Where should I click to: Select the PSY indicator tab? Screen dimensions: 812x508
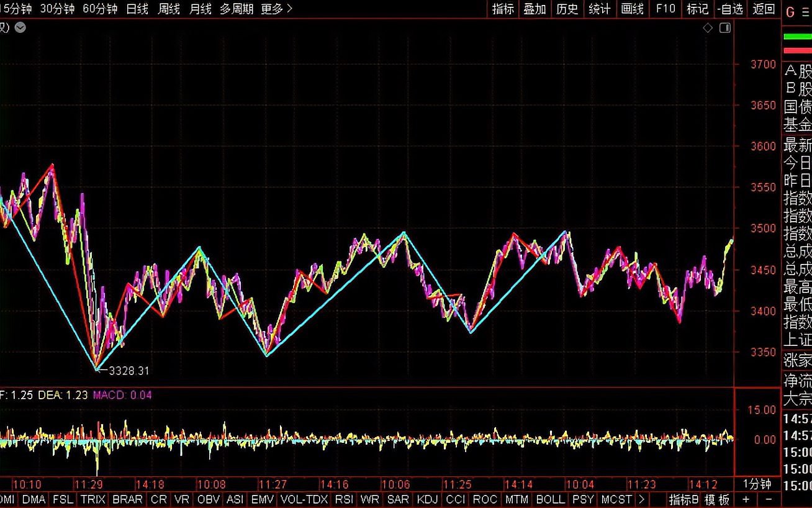click(583, 499)
